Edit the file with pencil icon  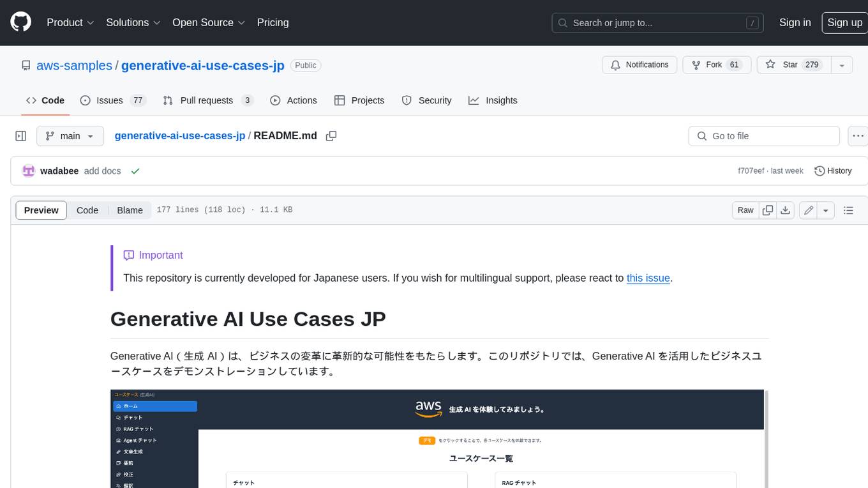point(809,210)
